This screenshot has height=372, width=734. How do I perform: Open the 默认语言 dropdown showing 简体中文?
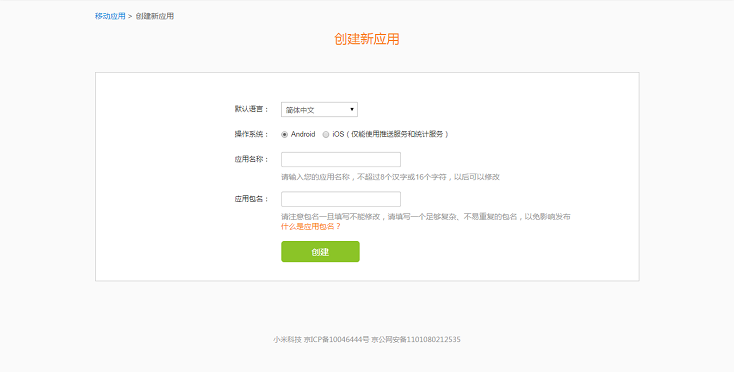click(319, 109)
